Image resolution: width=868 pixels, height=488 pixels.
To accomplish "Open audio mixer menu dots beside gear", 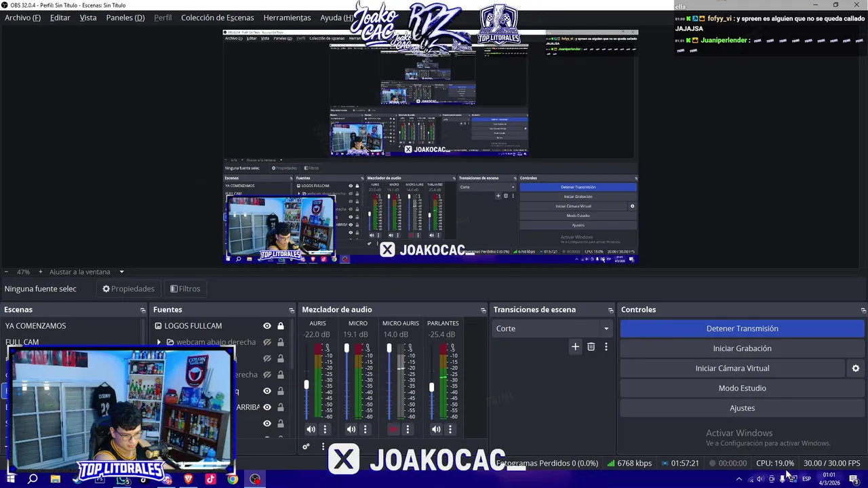I will pyautogui.click(x=323, y=447).
